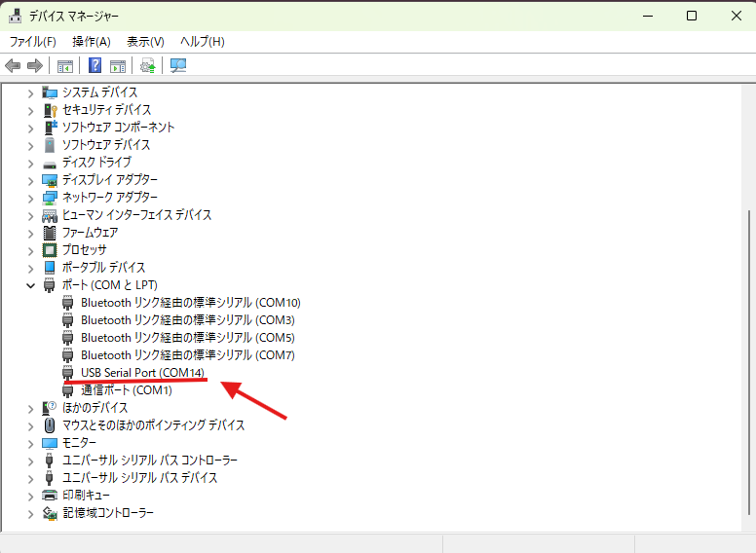The image size is (756, 553).
Task: Select the ヒューマン インターフェイス デバイス icon
Action: [49, 216]
